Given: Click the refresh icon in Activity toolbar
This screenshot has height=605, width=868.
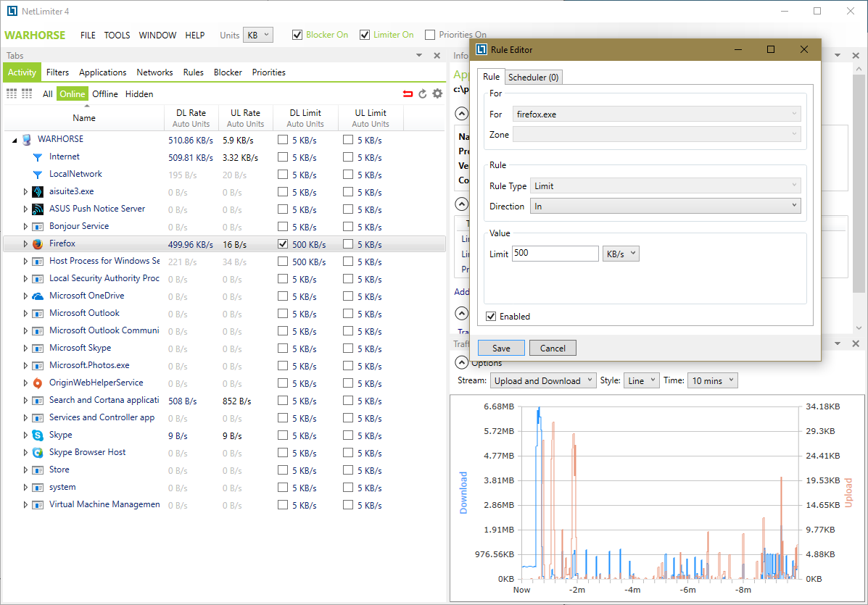Looking at the screenshot, I should point(422,94).
